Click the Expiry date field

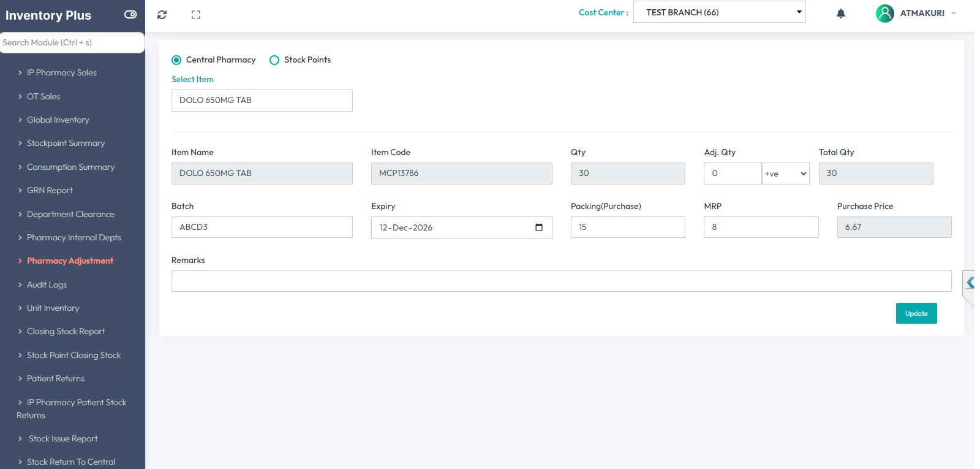(x=462, y=227)
